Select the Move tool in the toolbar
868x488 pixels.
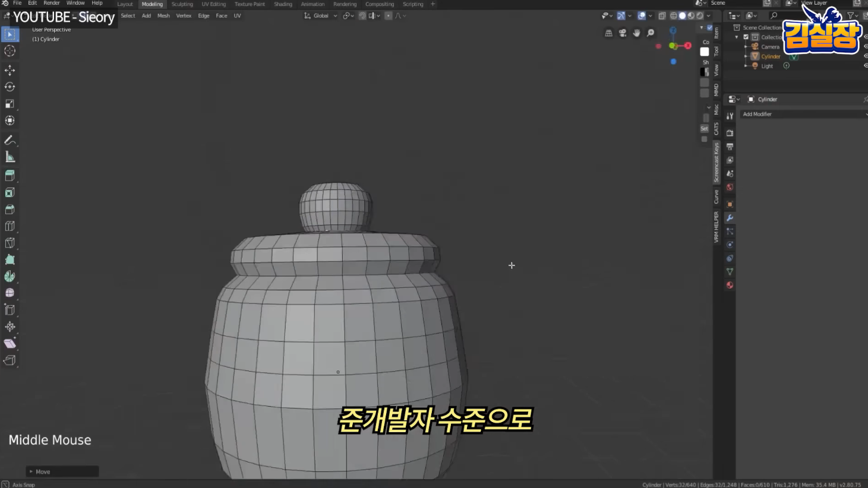tap(10, 69)
